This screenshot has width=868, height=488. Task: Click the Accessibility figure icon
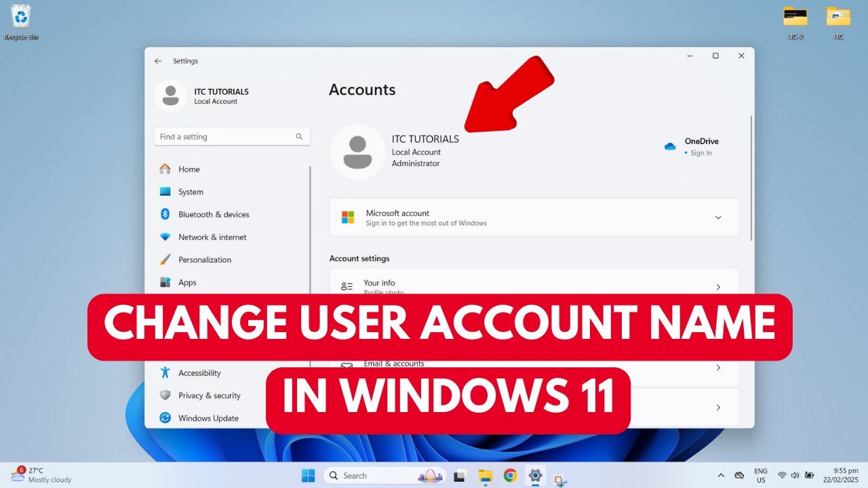[x=165, y=373]
